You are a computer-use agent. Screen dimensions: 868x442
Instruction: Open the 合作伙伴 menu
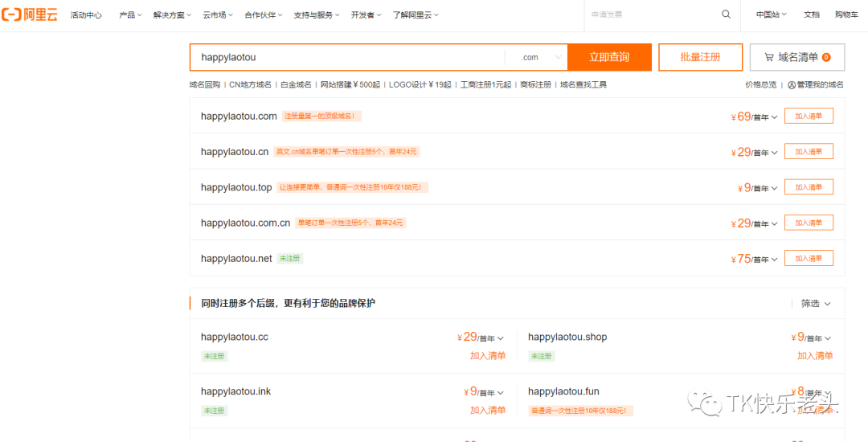pos(264,15)
